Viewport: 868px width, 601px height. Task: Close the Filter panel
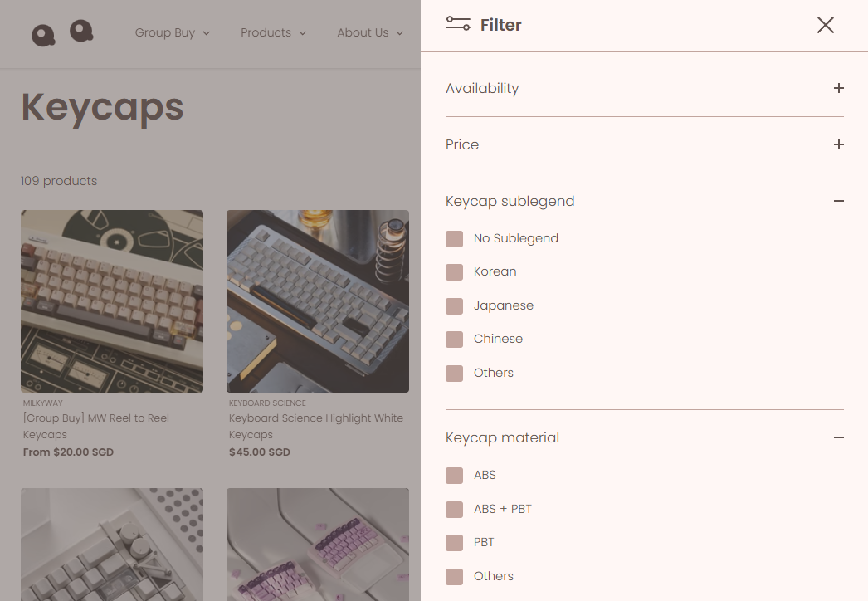[825, 25]
